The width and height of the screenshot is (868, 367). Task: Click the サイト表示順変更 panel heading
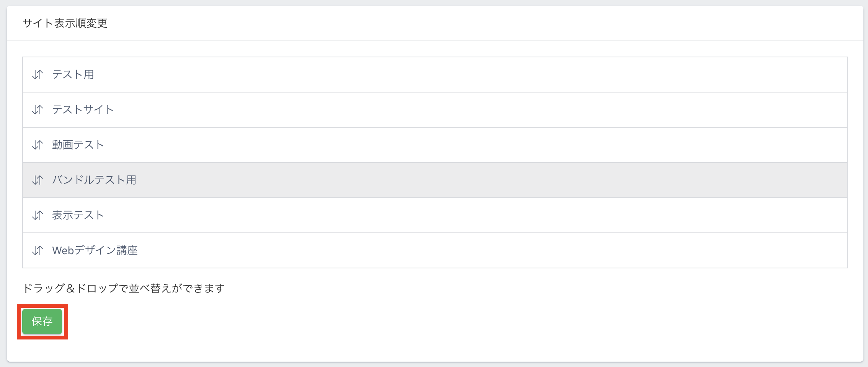coord(65,23)
